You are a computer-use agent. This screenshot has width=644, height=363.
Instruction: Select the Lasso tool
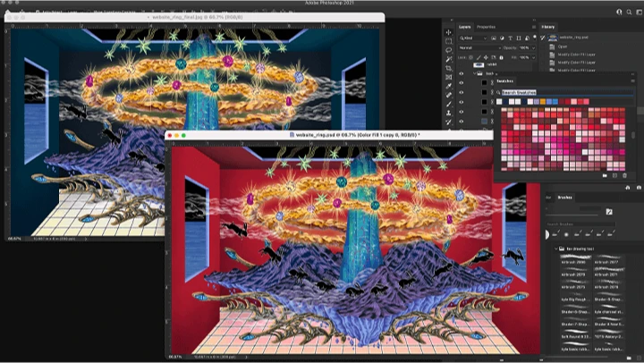(448, 50)
